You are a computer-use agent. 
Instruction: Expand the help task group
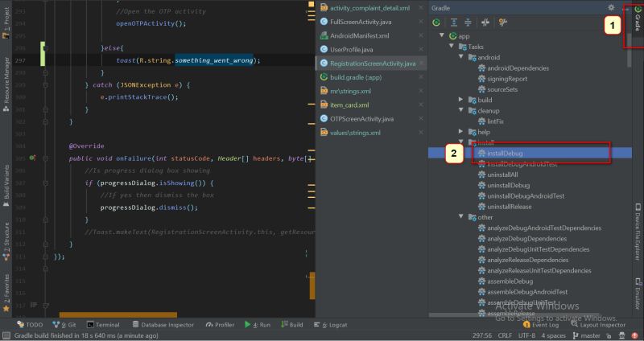pyautogui.click(x=460, y=132)
